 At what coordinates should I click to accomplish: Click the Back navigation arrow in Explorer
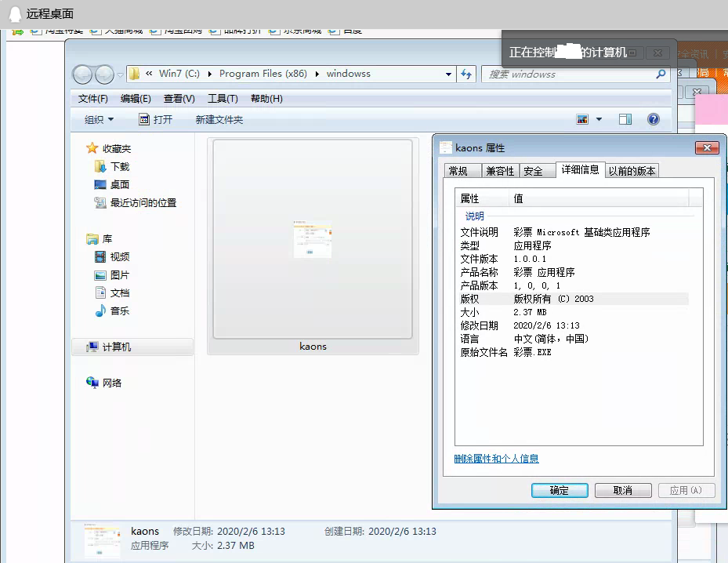tap(83, 74)
